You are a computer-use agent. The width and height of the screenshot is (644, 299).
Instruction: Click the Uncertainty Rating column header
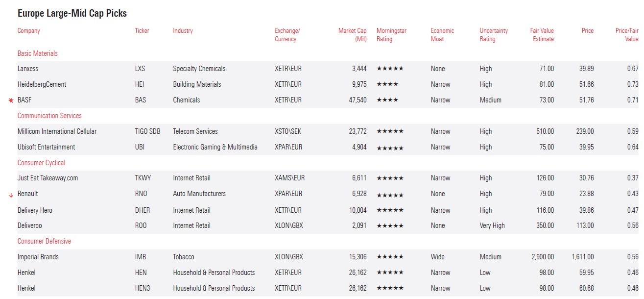point(494,35)
